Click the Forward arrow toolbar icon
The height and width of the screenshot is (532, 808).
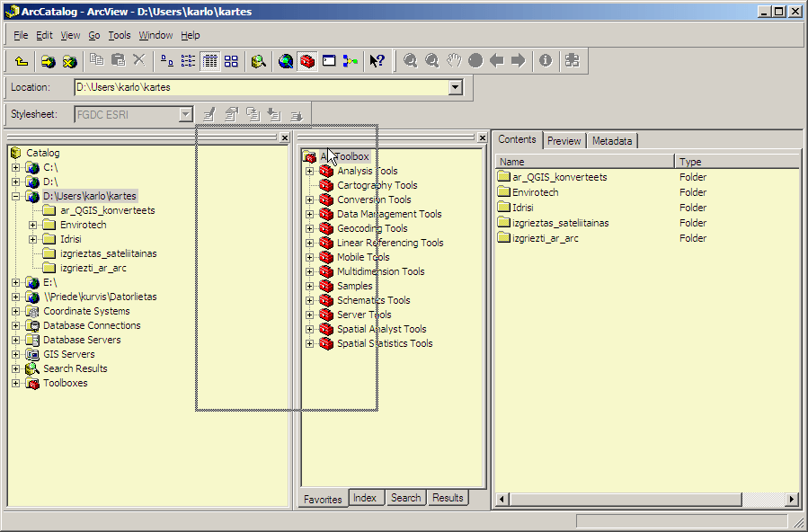coord(519,61)
